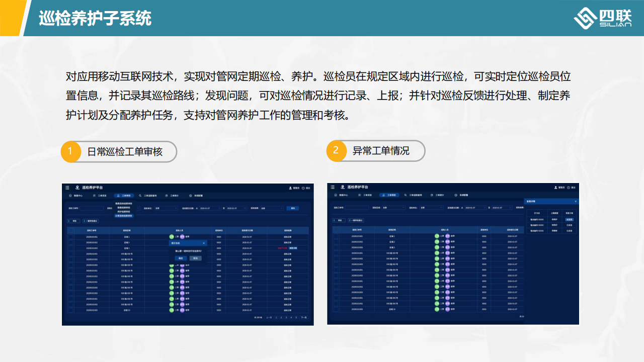Click the 工单审核 tab icon in right screenshot
Image resolution: width=644 pixels, height=362 pixels.
[384, 195]
